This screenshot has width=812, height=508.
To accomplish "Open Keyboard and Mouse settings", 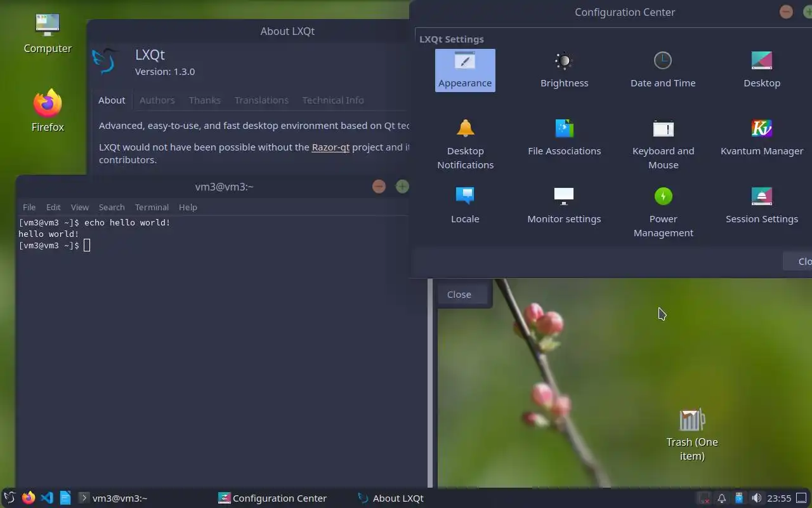I will 663,145.
